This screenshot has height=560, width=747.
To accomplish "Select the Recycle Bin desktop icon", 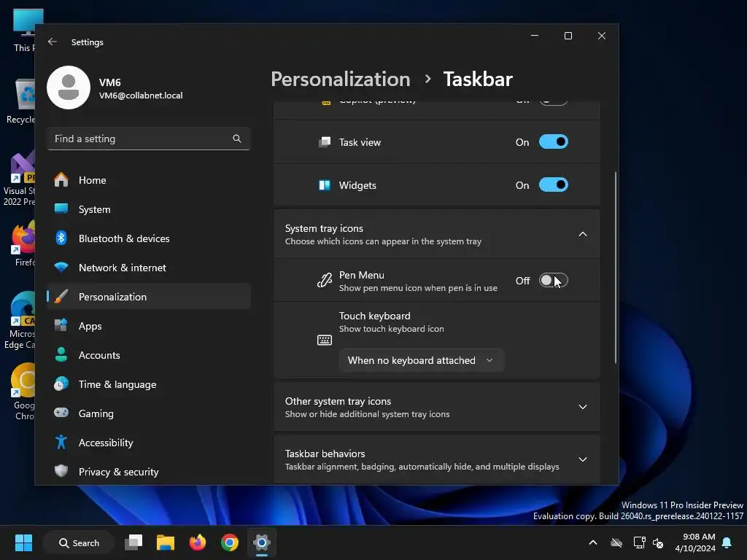I will tap(20, 101).
